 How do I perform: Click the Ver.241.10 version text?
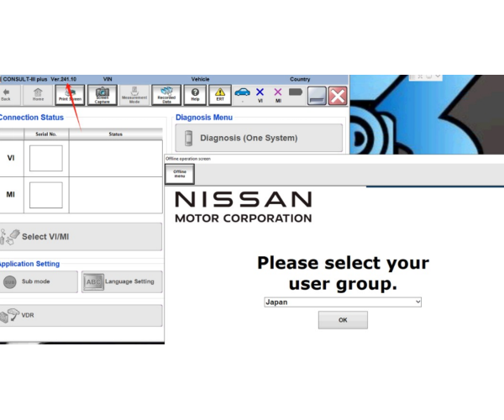64,79
